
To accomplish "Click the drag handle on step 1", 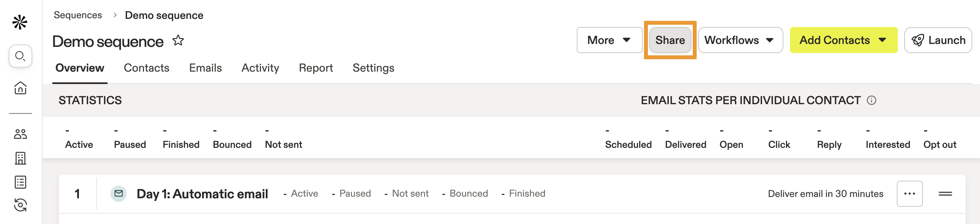I will 945,194.
